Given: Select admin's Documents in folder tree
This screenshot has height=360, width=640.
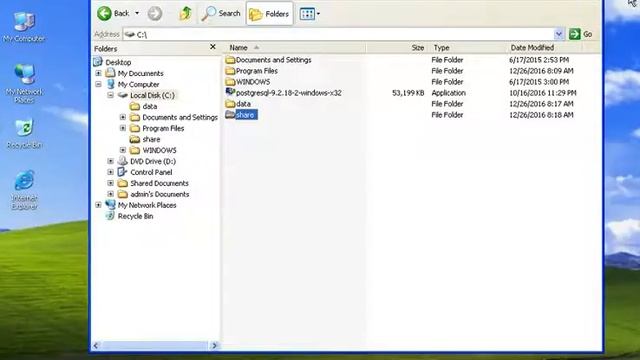Looking at the screenshot, I should pos(154,195).
